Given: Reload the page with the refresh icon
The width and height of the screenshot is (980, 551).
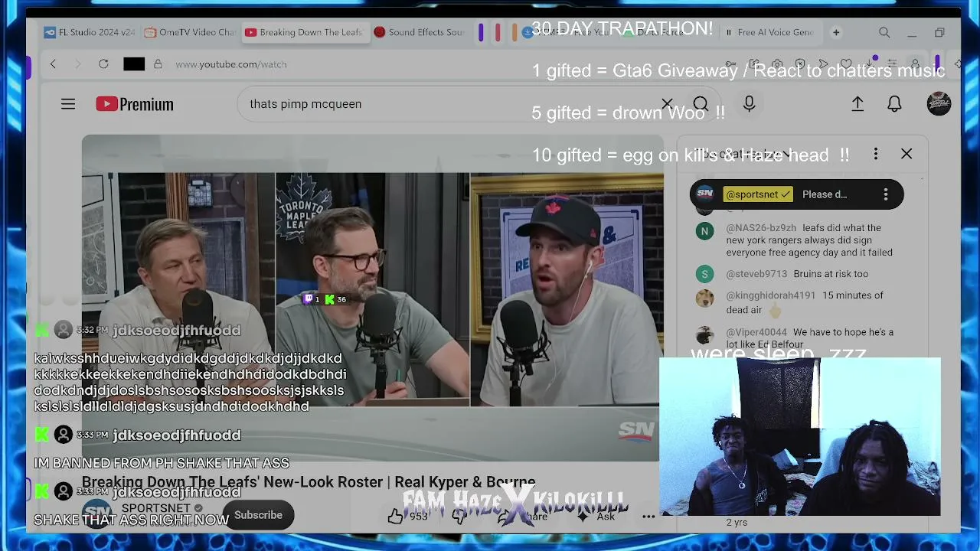Looking at the screenshot, I should point(103,64).
